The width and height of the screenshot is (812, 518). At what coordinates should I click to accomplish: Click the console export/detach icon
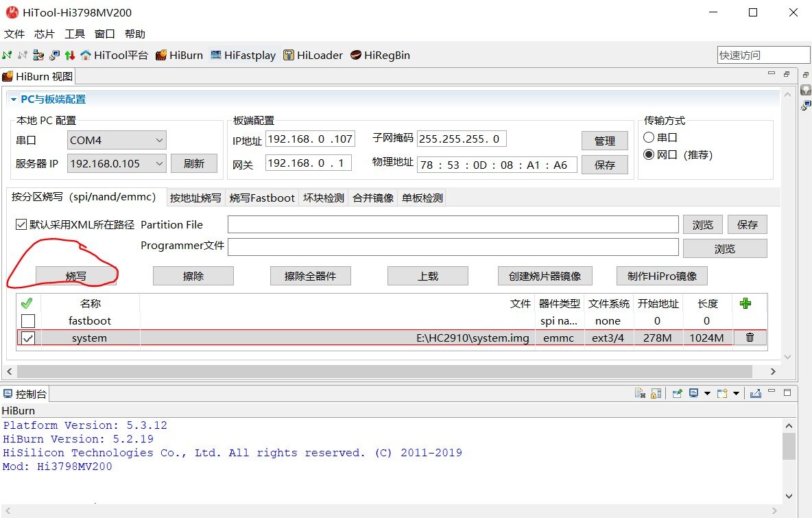point(756,394)
